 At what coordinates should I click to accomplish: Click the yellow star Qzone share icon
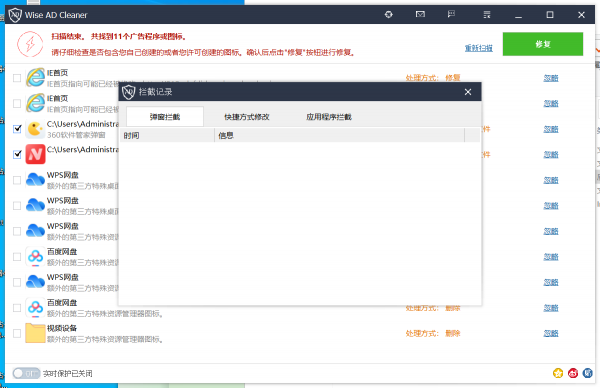(558, 373)
